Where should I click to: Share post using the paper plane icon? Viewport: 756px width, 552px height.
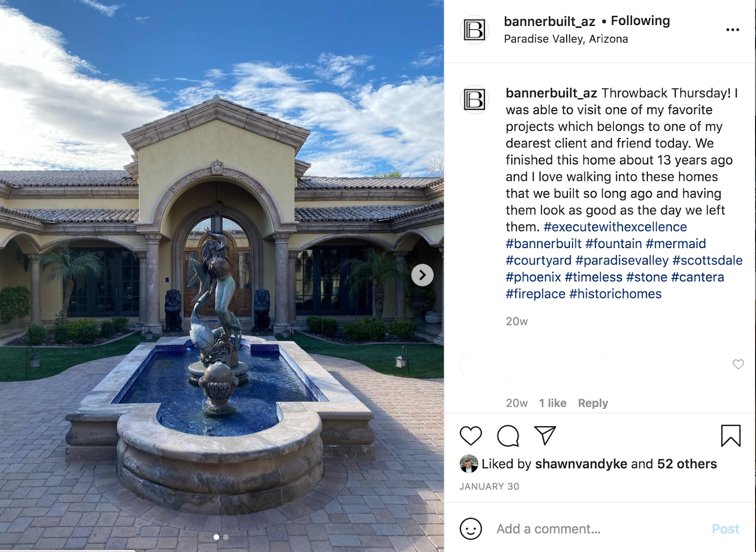click(x=545, y=435)
